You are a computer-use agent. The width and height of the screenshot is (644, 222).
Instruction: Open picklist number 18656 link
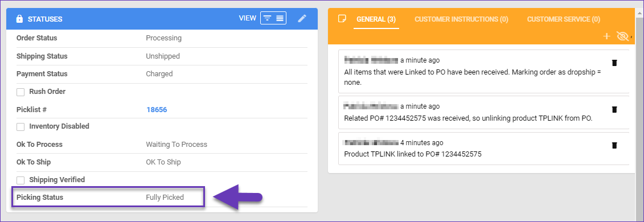coord(157,109)
